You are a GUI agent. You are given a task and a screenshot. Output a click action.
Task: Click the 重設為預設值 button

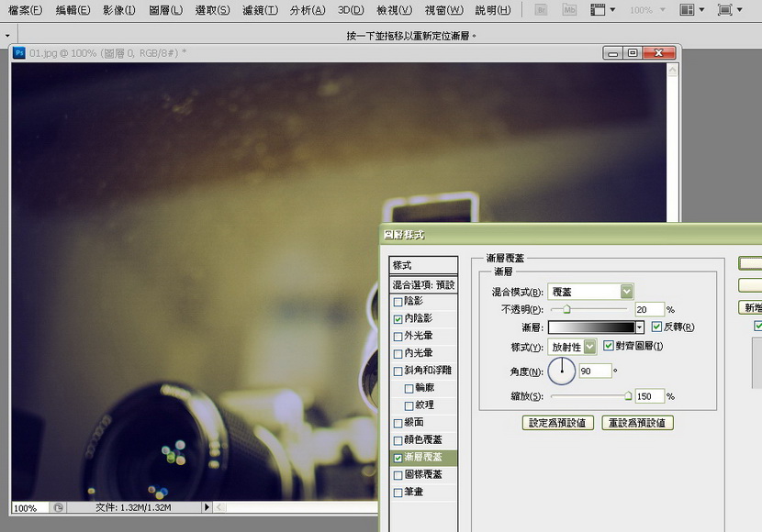tap(638, 424)
